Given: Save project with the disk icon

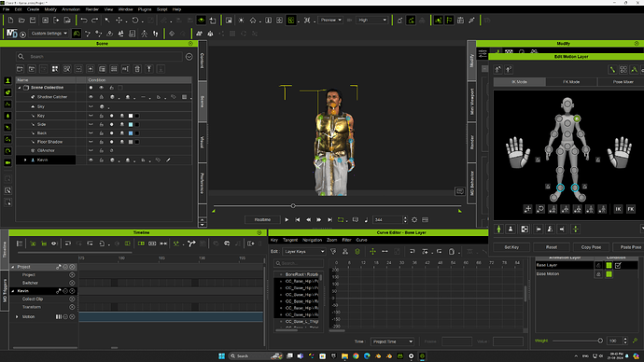Looking at the screenshot, I should [x=33, y=21].
